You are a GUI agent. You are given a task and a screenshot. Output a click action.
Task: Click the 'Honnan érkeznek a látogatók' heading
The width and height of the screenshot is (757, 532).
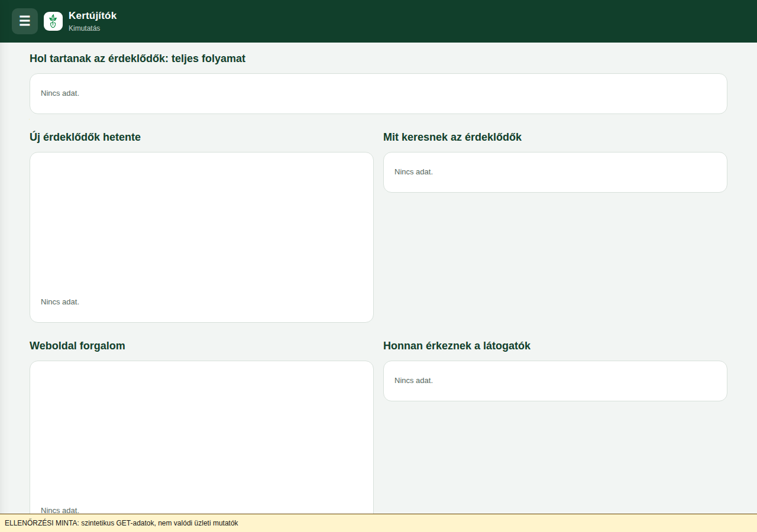click(x=457, y=346)
